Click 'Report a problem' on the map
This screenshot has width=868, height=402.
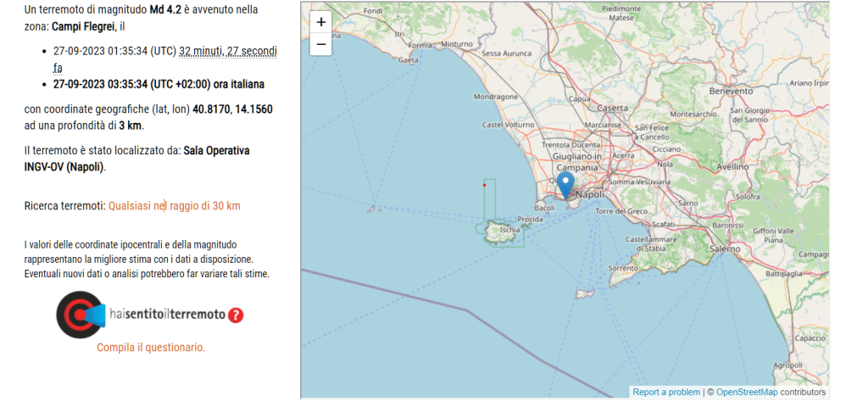click(x=666, y=392)
